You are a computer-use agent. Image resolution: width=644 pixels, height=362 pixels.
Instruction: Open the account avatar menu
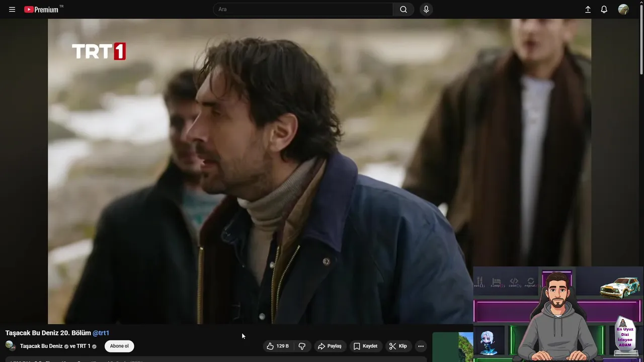point(623,10)
